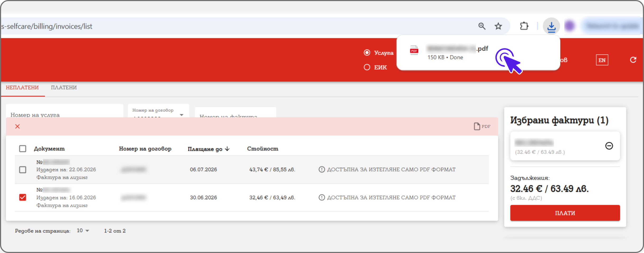Switch to the ПЛАТЕНИ tab

(64, 87)
